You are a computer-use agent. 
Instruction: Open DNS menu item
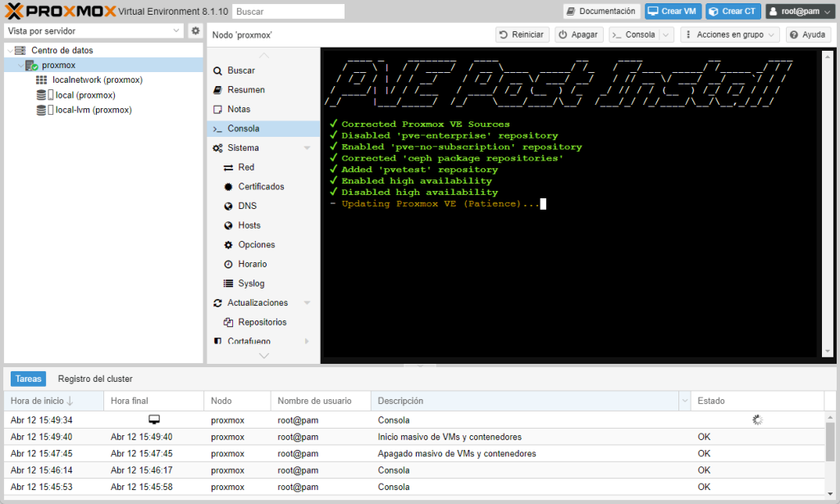pos(263,206)
